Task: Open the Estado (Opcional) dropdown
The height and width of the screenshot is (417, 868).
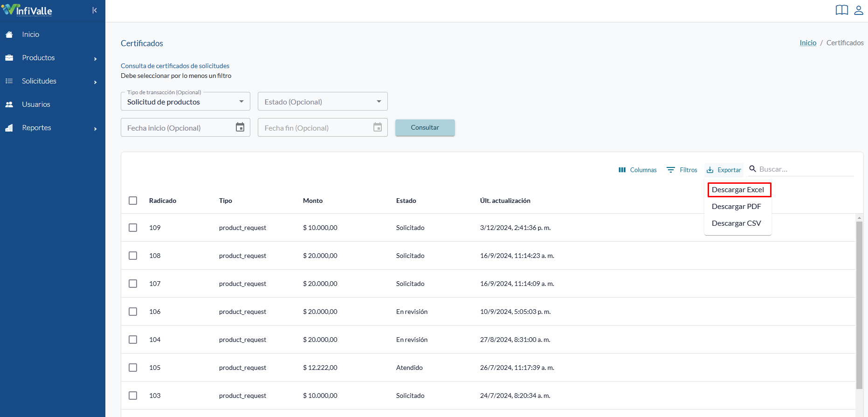Action: tap(323, 101)
